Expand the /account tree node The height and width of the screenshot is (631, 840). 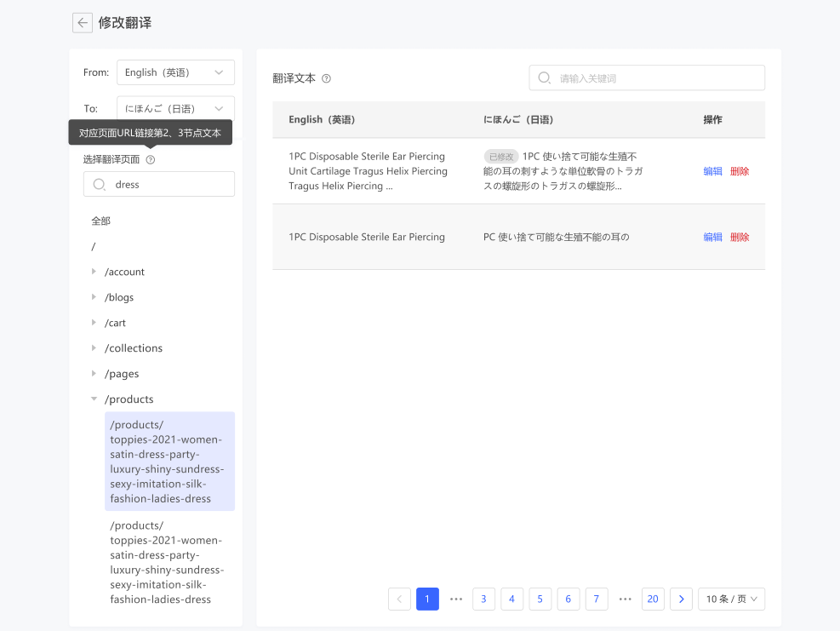coord(94,272)
